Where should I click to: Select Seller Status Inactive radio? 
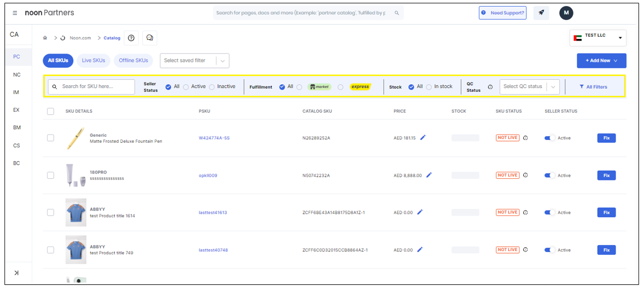pyautogui.click(x=212, y=87)
